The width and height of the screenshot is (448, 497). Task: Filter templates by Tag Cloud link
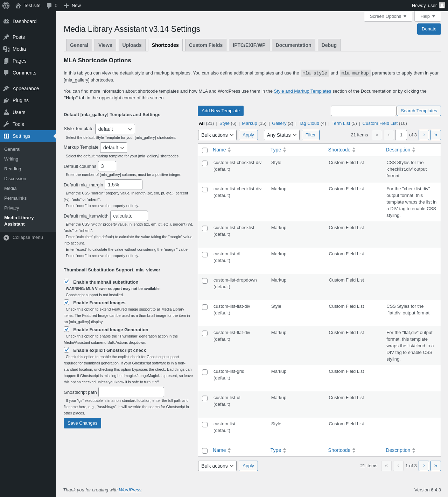tap(309, 123)
